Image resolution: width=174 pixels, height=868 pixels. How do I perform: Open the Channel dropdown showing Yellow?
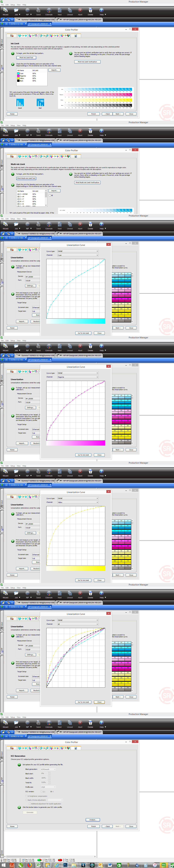point(78,502)
